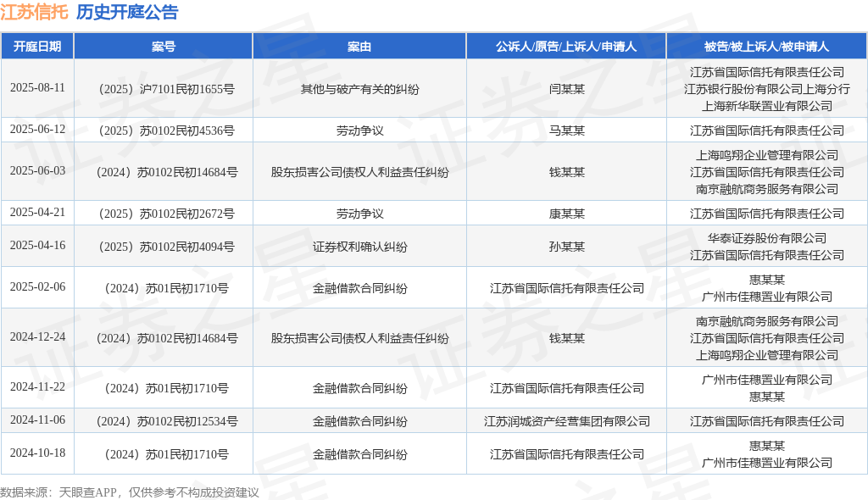Screen dimensions: 868x500
Task: Click the date cell 2024-12-24
Action: (37, 337)
